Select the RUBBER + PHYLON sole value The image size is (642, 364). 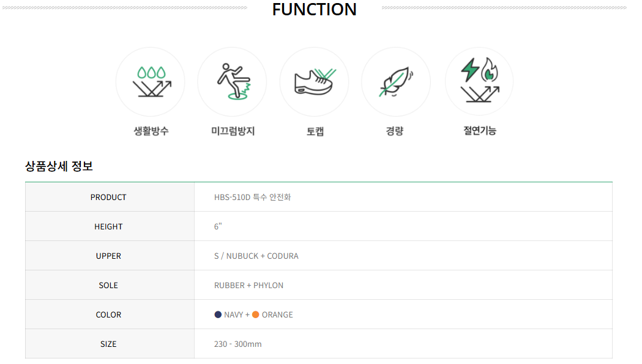248,285
